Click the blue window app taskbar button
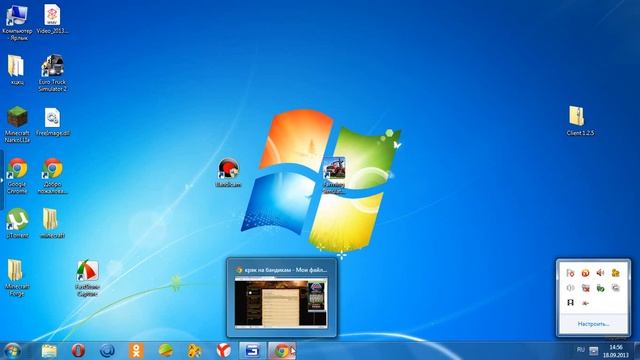The width and height of the screenshot is (640, 360). pos(253,351)
